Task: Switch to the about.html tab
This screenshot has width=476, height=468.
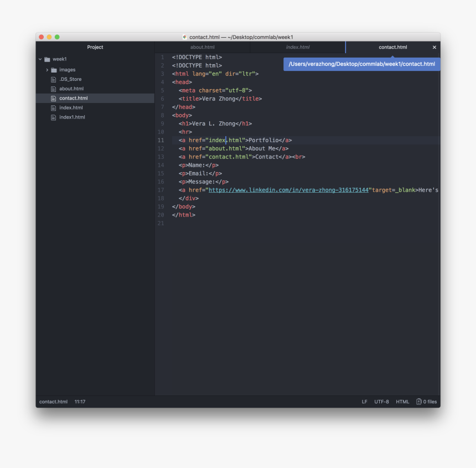Action: click(203, 47)
